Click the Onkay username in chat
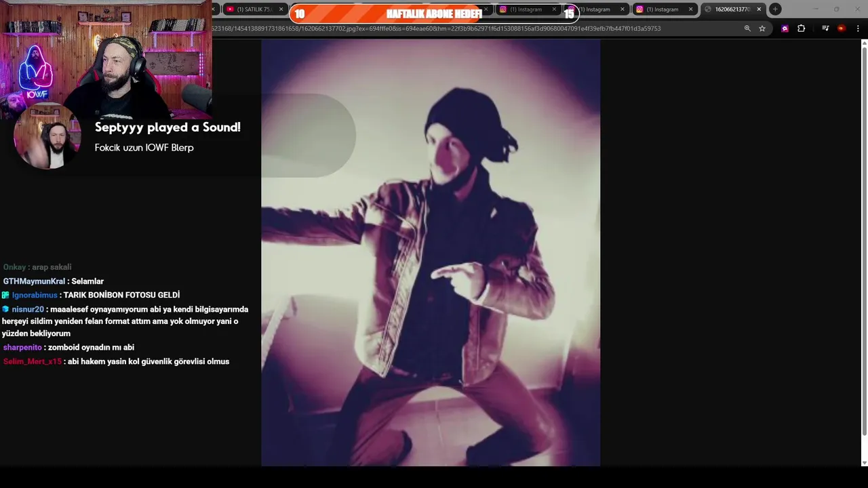 click(x=14, y=267)
